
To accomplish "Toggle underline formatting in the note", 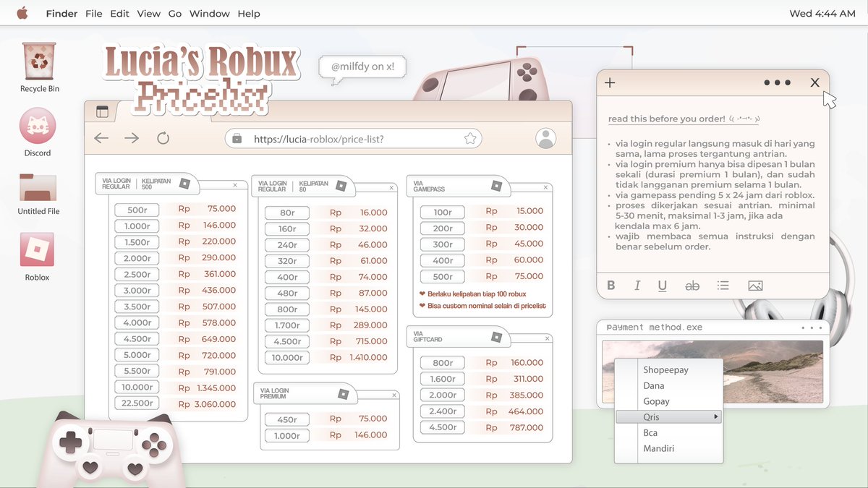I will 663,286.
